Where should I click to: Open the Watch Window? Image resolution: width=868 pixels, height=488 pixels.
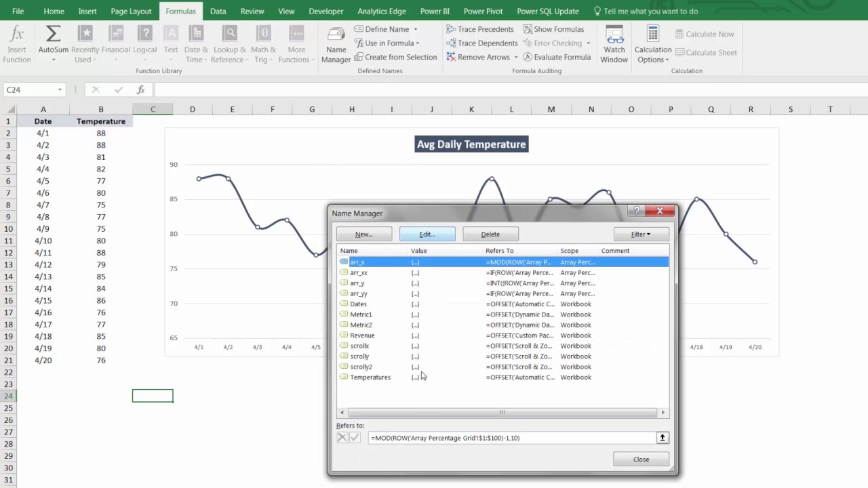[614, 45]
